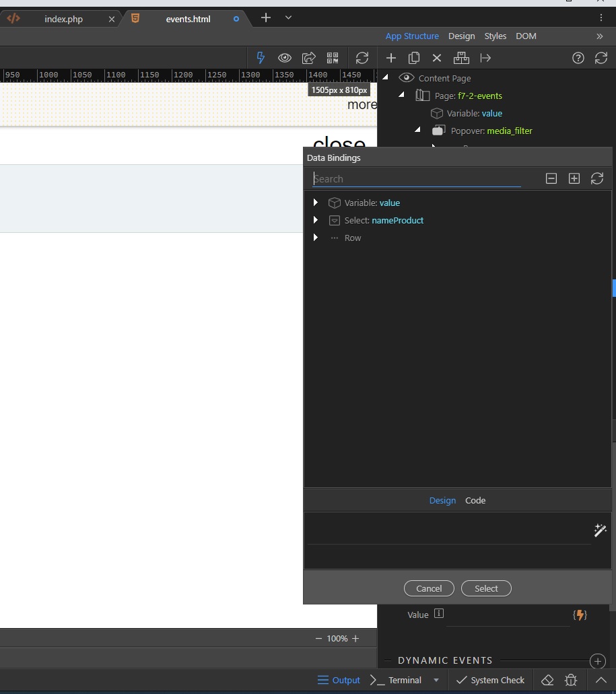Click the lightning bolt dynamic data icon in toolbar

[x=261, y=58]
